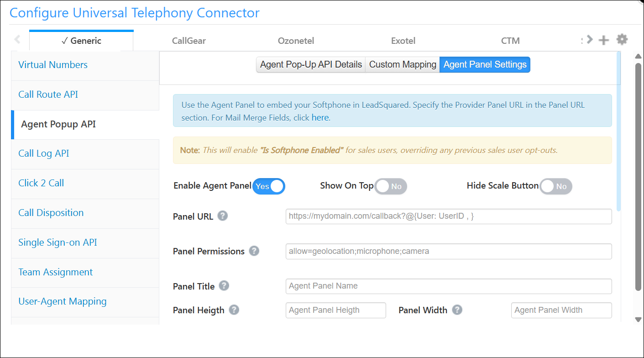Select Agent Panel Settings tab

[x=485, y=64]
